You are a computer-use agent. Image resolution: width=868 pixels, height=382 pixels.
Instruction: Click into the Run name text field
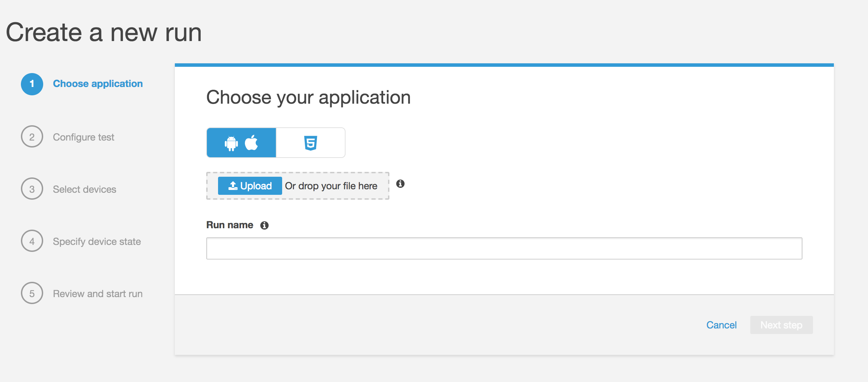504,248
